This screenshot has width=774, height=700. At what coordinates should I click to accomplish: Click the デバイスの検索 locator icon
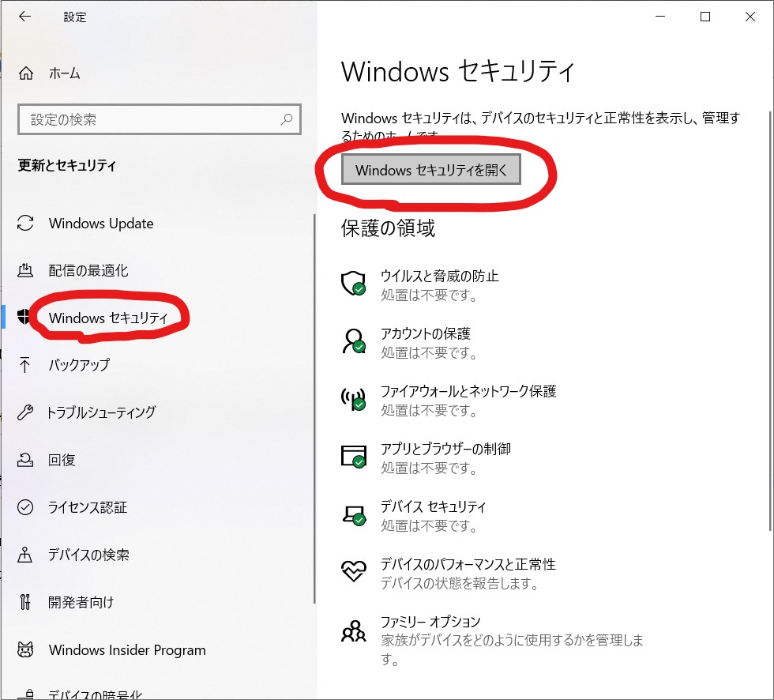pyautogui.click(x=25, y=555)
